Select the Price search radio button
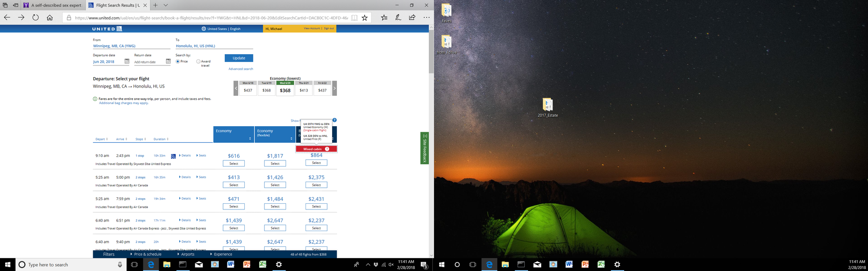Screen dimensions: 868x271 coord(178,62)
